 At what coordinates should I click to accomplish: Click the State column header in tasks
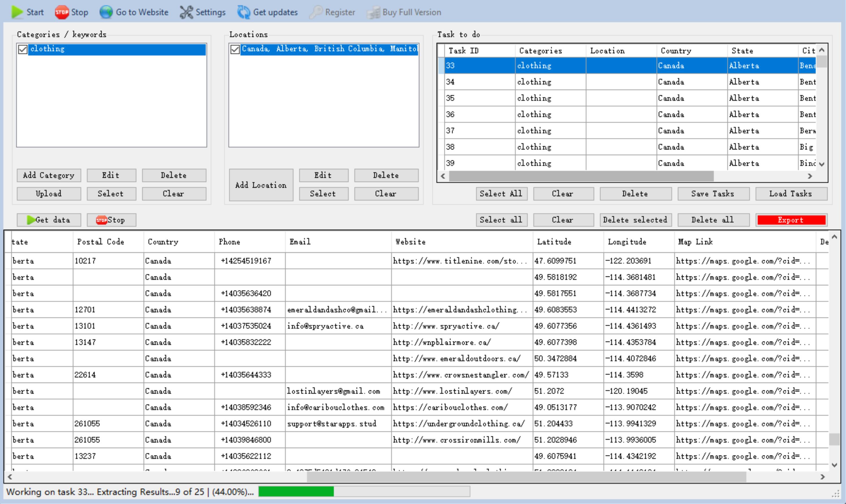[763, 51]
